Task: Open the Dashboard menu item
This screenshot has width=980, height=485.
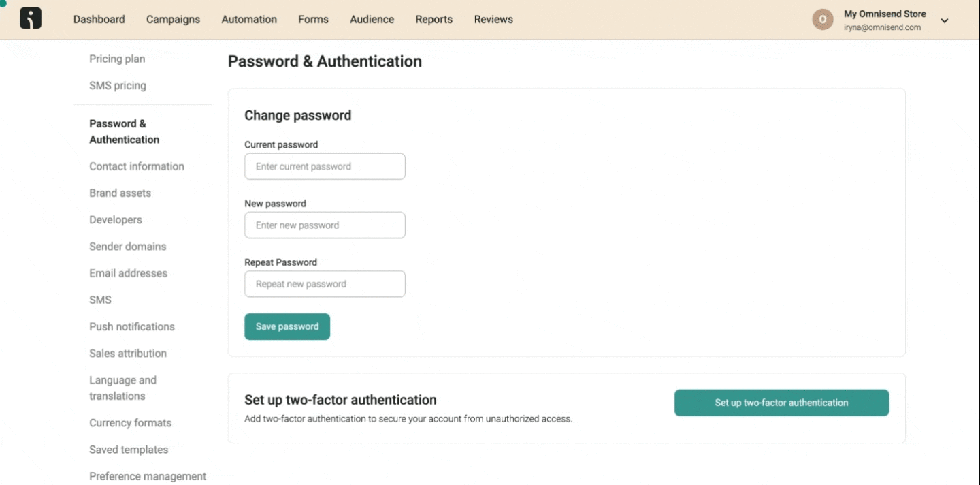Action: pos(99,19)
